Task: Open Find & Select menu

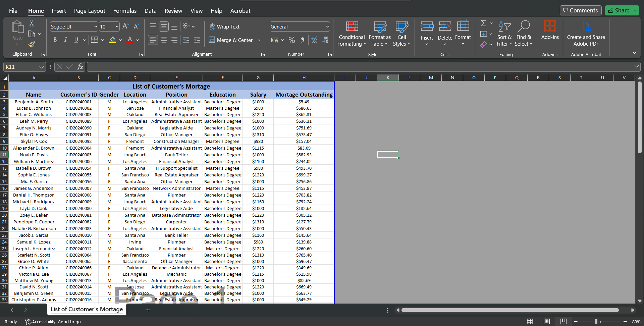Action: point(524,34)
